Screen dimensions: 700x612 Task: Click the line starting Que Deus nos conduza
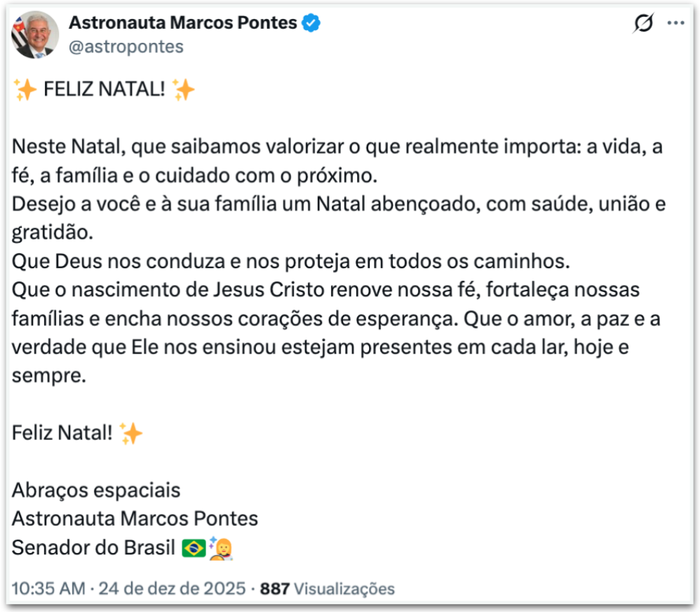coord(292,262)
